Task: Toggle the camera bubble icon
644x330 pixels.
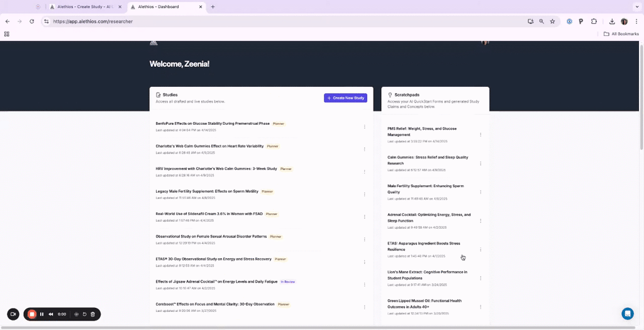Action: pyautogui.click(x=13, y=314)
